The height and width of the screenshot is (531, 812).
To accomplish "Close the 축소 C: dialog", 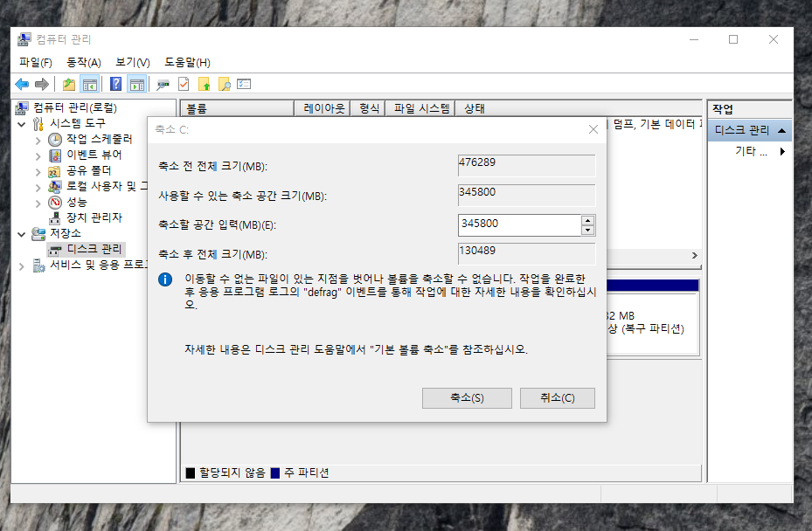I will pyautogui.click(x=593, y=129).
